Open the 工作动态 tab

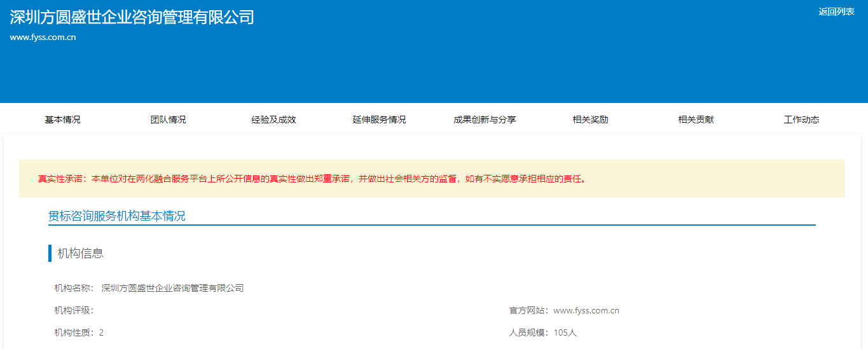coord(801,120)
